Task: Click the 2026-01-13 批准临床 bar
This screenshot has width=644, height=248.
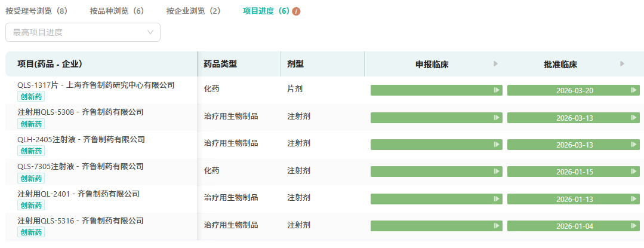Action: pyautogui.click(x=574, y=198)
